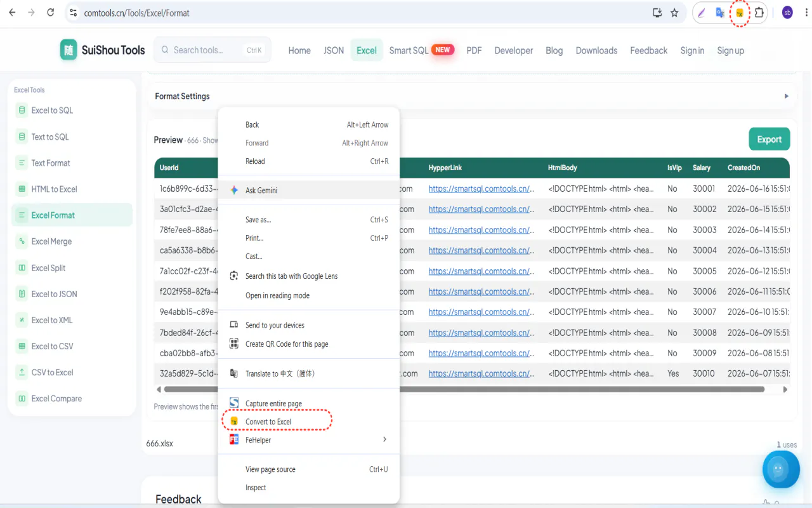Click the Excel Merge sidebar icon
812x508 pixels.
pyautogui.click(x=22, y=241)
